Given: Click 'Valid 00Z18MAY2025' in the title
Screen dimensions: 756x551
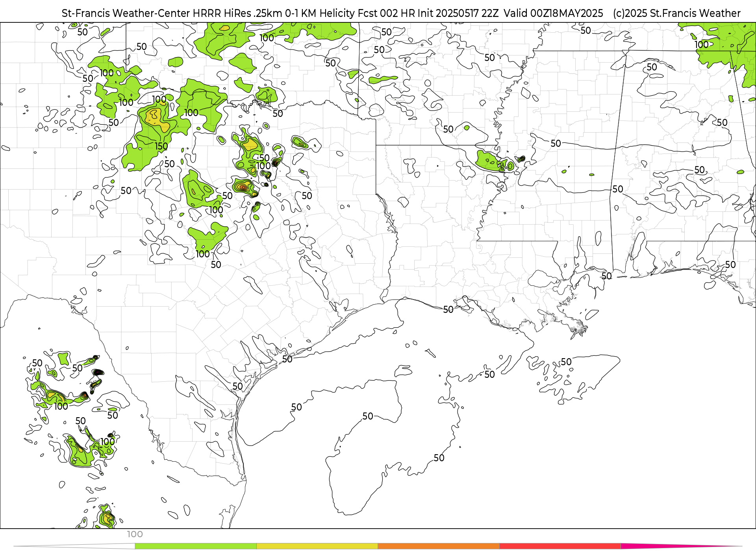Looking at the screenshot, I should coord(553,13).
